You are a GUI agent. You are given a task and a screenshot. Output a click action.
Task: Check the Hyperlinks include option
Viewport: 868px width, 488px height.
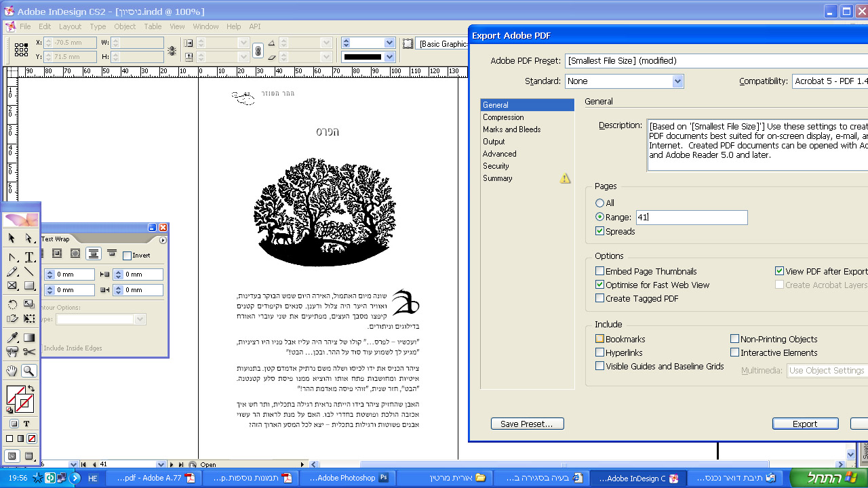599,352
